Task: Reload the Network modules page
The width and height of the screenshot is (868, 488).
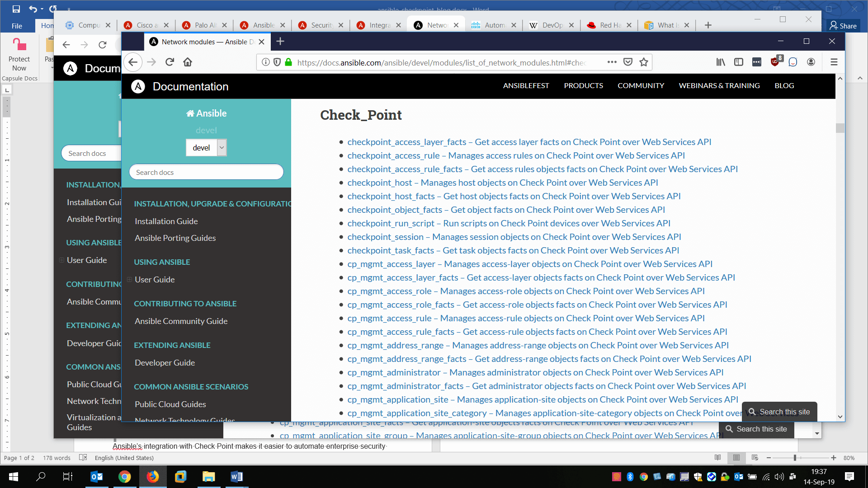Action: (x=170, y=62)
